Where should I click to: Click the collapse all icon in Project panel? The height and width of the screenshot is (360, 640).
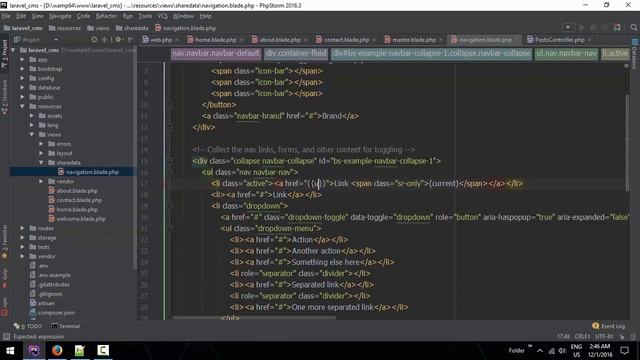pyautogui.click(x=105, y=40)
